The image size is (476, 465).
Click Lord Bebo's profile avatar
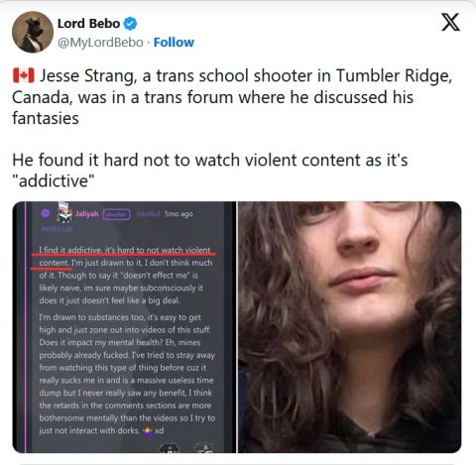coord(33,32)
